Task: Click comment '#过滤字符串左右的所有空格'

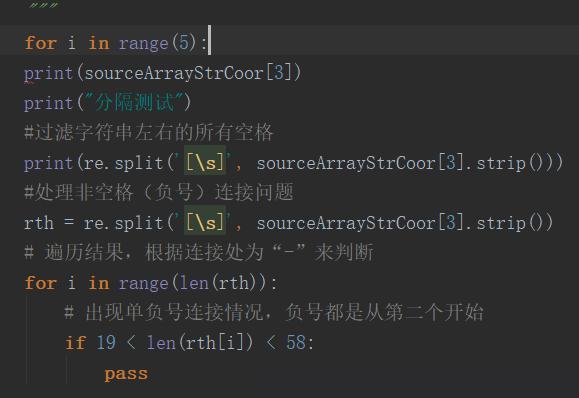Action: (148, 133)
